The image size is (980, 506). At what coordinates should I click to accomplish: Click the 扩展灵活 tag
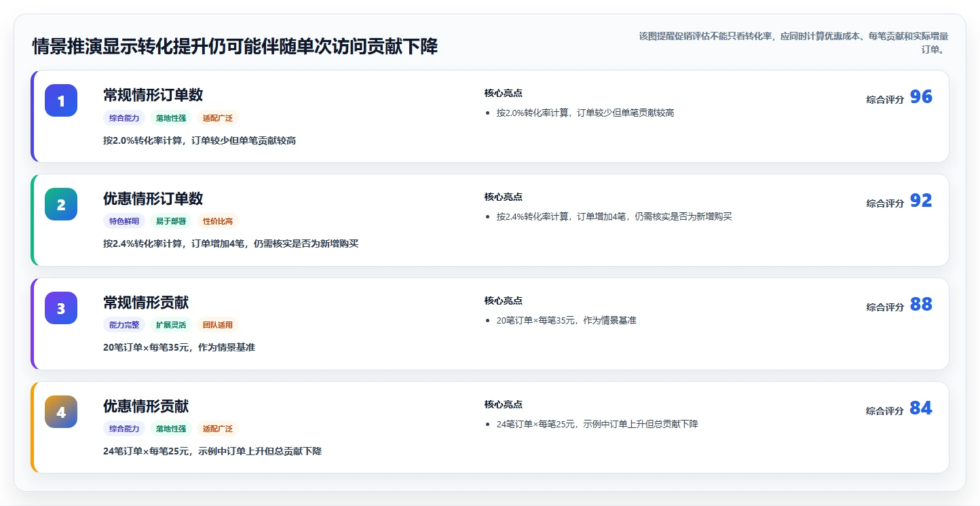171,325
